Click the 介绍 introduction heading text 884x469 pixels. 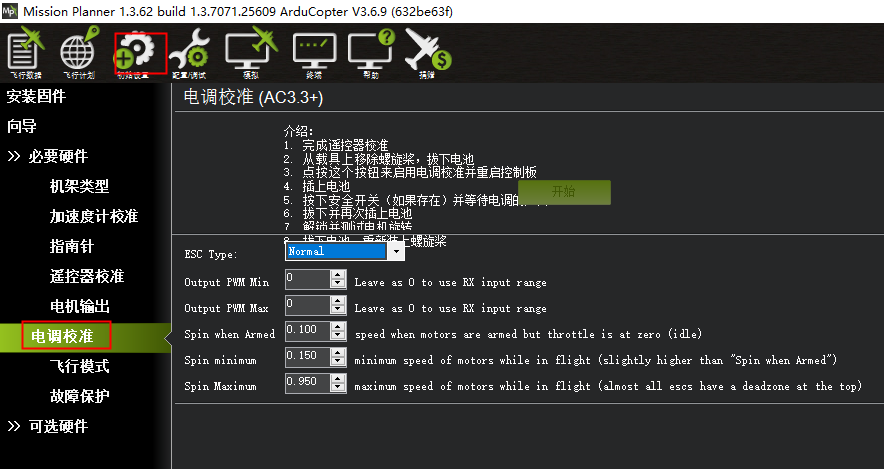coord(298,131)
